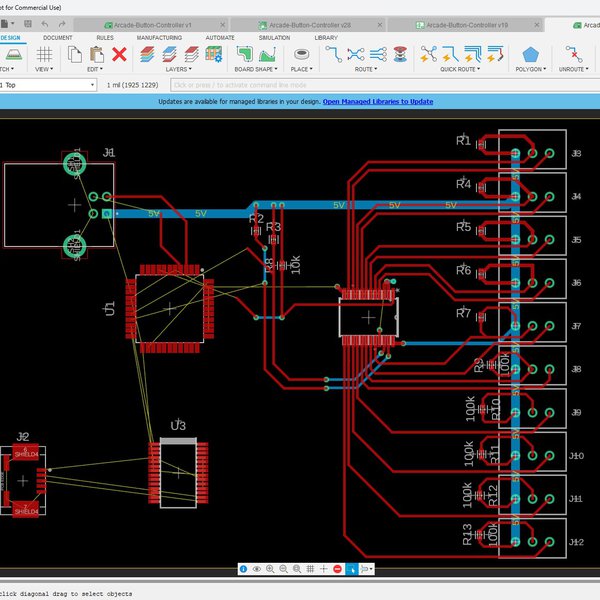Screen dimensions: 600x600
Task: Open the File menu dropdown arrow
Action: coord(13,24)
